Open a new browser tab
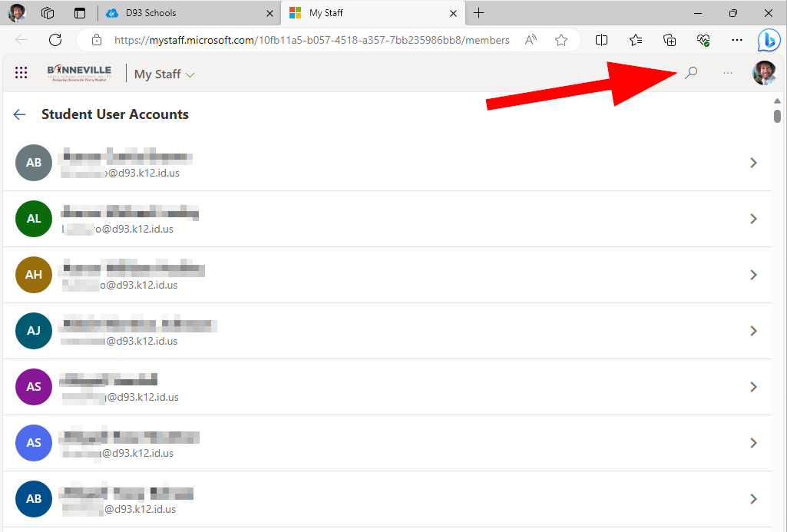Image resolution: width=787 pixels, height=532 pixels. pos(478,13)
